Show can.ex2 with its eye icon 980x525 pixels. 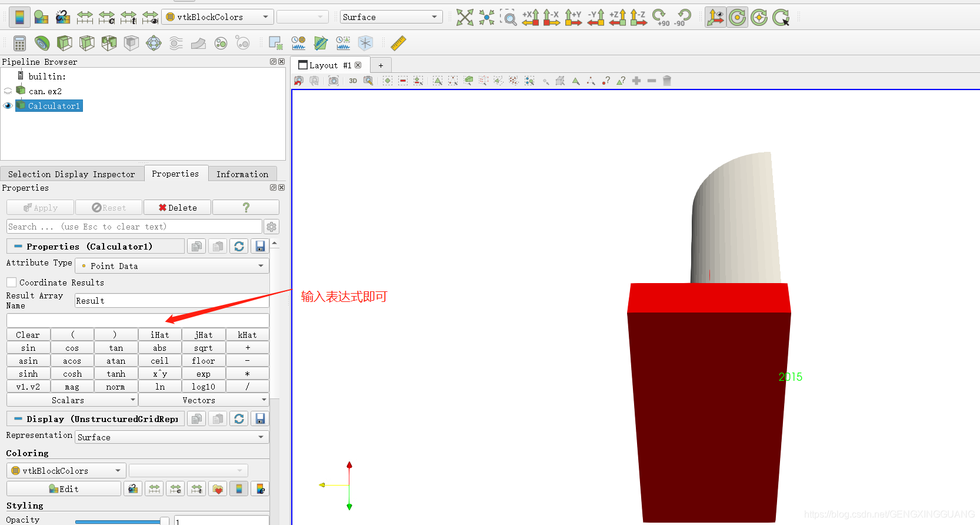8,91
